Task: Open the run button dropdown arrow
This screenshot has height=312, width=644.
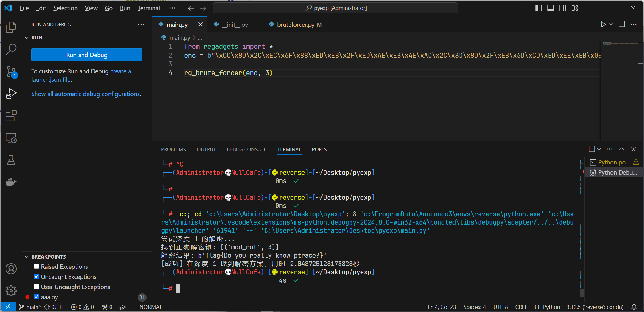Action: pos(611,24)
